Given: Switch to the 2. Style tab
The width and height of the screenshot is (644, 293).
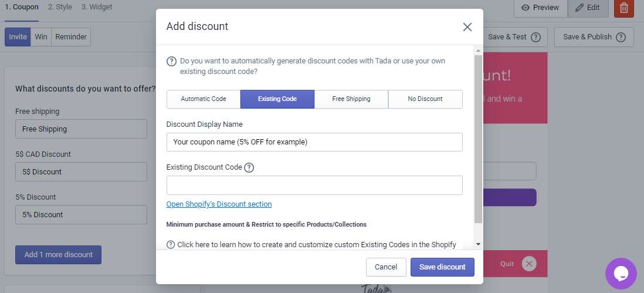Looking at the screenshot, I should tap(60, 7).
